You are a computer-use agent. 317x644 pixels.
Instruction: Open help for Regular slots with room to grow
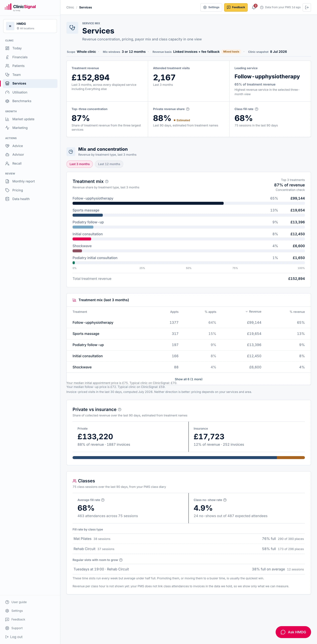[x=121, y=560]
